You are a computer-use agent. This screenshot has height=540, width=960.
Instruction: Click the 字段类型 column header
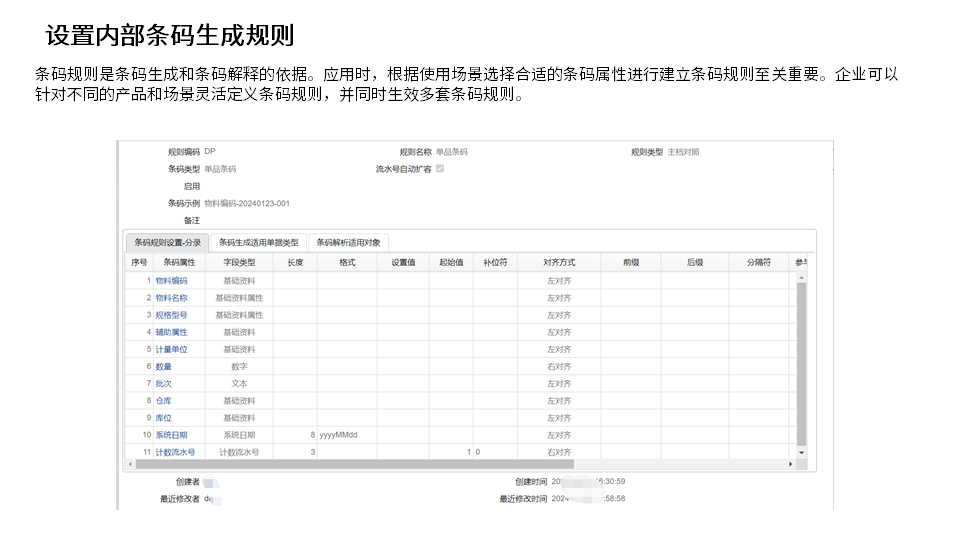239,262
